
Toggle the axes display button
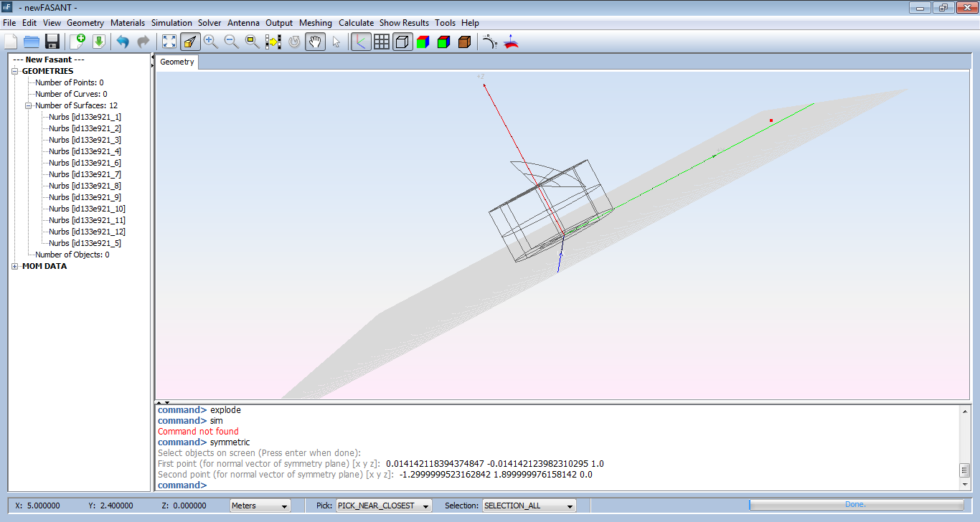(361, 42)
